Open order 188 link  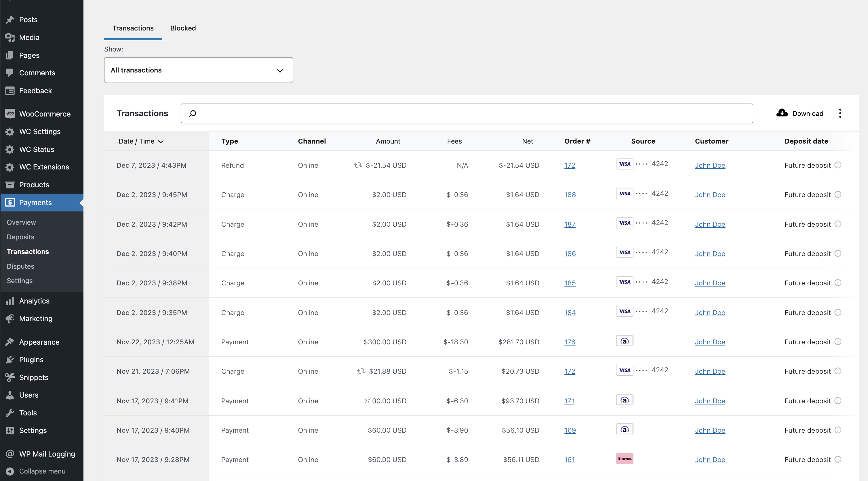tap(570, 194)
